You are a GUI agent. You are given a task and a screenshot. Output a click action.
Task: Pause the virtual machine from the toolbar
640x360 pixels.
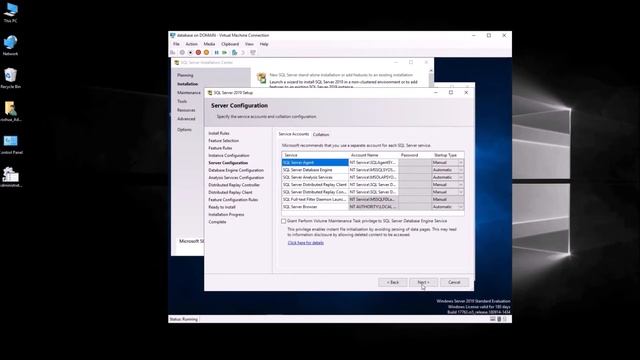pos(217,52)
